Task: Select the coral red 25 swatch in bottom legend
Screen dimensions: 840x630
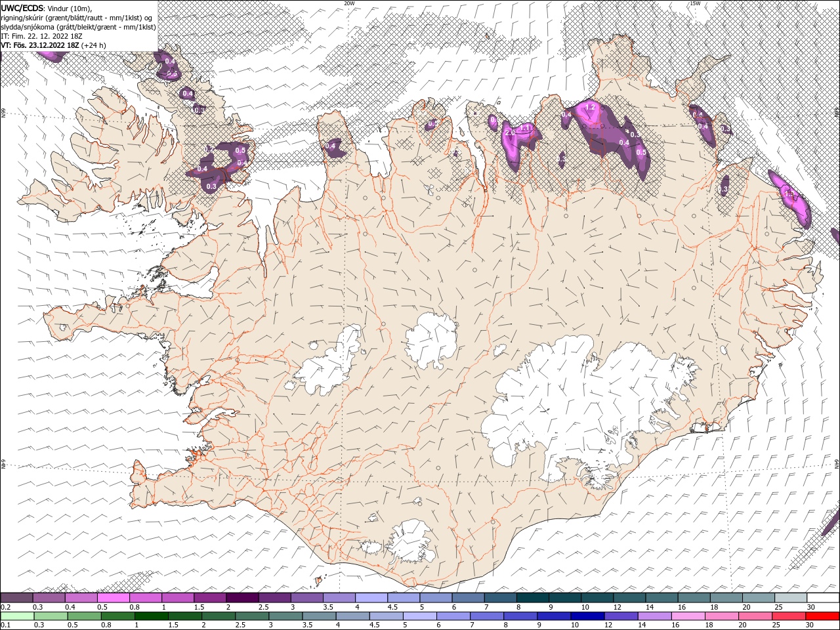Action: click(789, 616)
